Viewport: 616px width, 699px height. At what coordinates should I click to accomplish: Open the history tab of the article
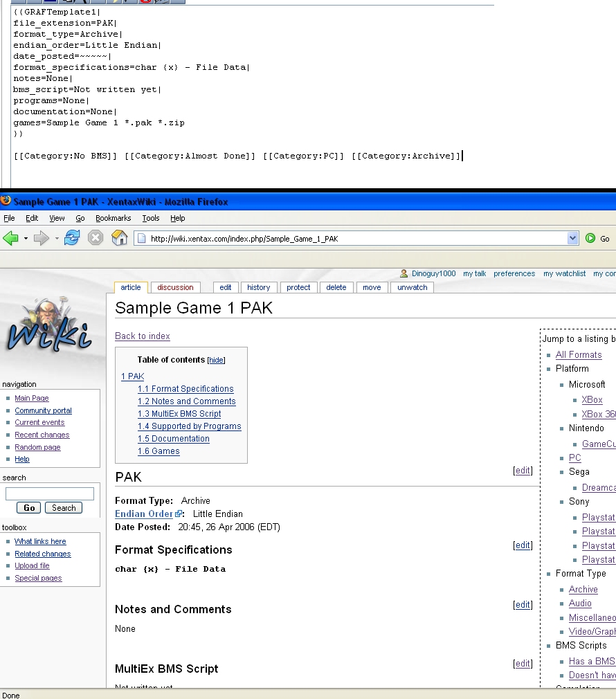pos(258,287)
